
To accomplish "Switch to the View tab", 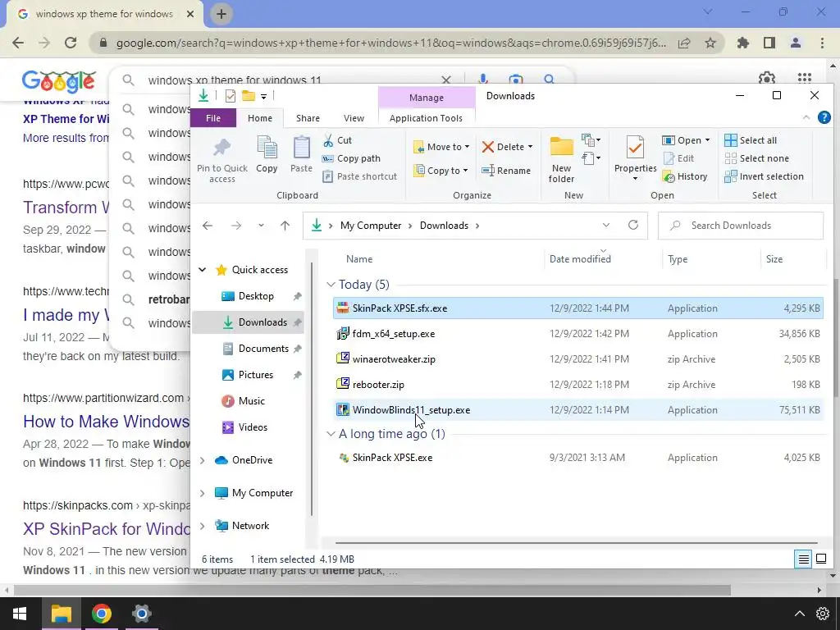I will 354,118.
